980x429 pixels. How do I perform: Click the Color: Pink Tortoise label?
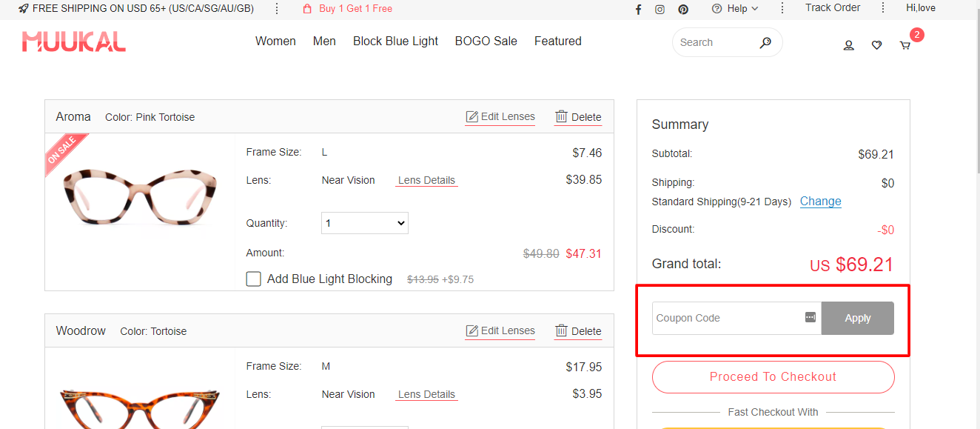(x=150, y=117)
